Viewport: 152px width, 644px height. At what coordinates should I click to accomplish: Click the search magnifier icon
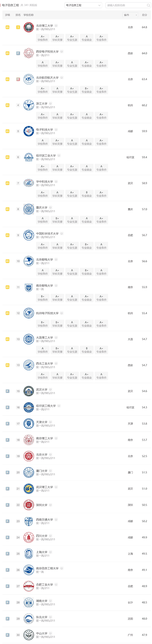[148, 5]
